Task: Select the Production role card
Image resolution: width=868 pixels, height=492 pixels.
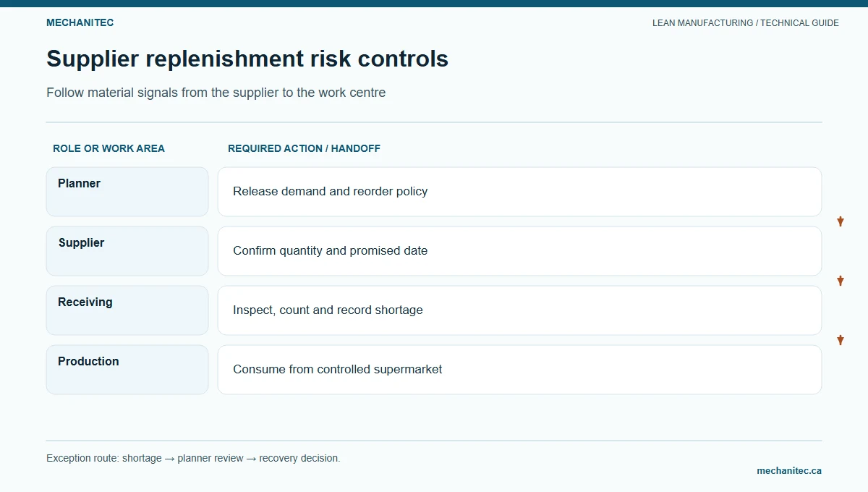Action: tap(127, 370)
